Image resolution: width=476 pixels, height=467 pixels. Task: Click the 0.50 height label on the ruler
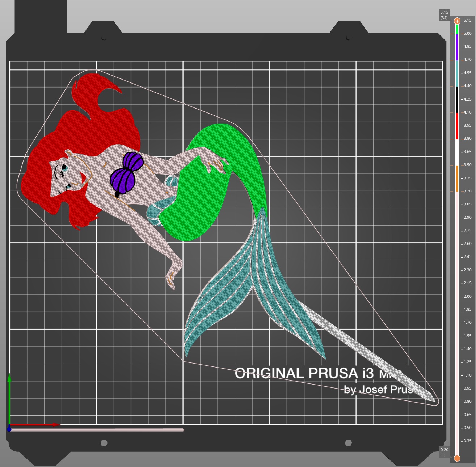click(x=467, y=428)
